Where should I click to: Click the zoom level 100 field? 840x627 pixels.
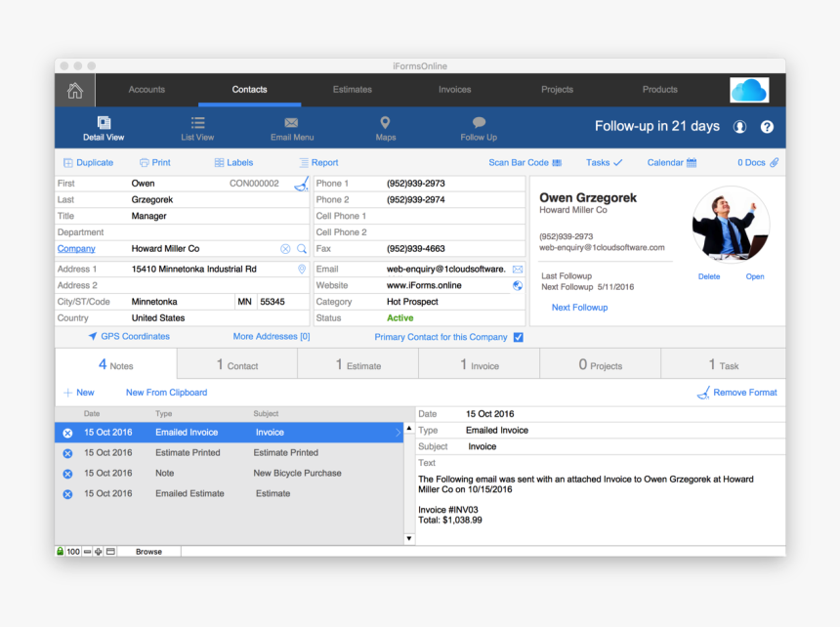73,552
